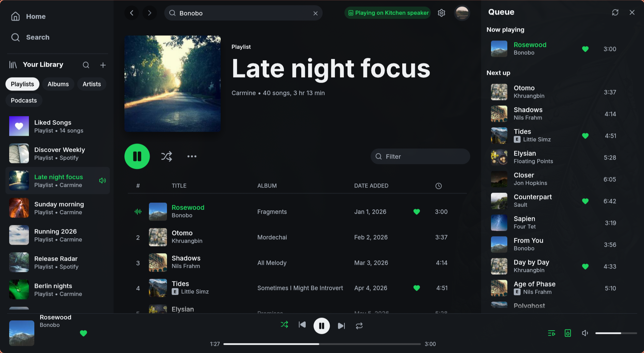644x353 pixels.
Task: Toggle queue view icon in player
Action: (552, 333)
